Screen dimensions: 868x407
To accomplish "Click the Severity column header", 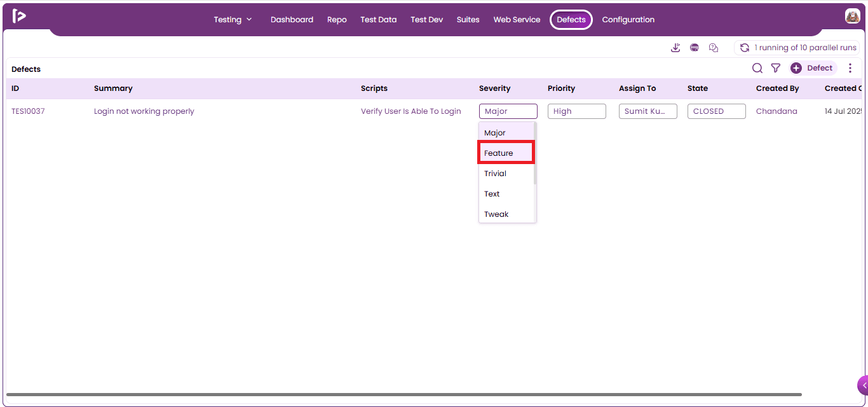I will tap(495, 88).
